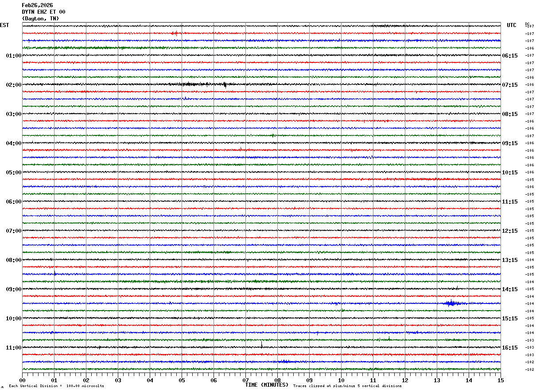Select the 09:00 EST row label
This screenshot has height=392, width=536.
(14, 289)
